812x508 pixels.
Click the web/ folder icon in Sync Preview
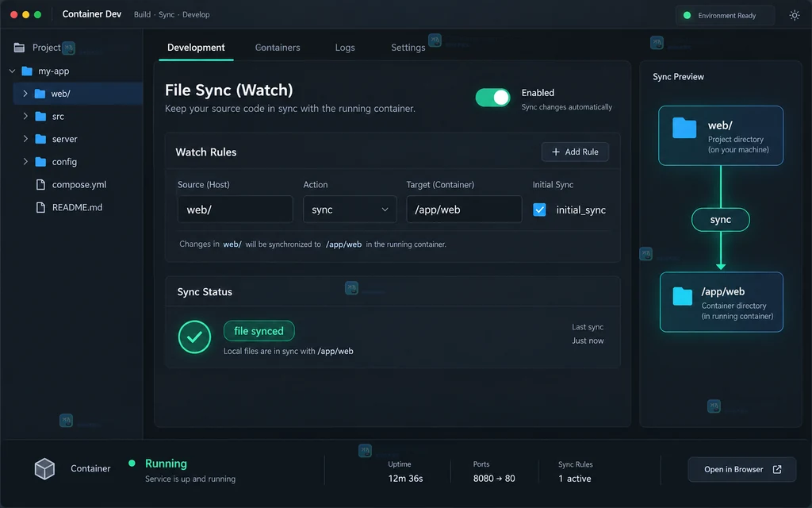(684, 128)
